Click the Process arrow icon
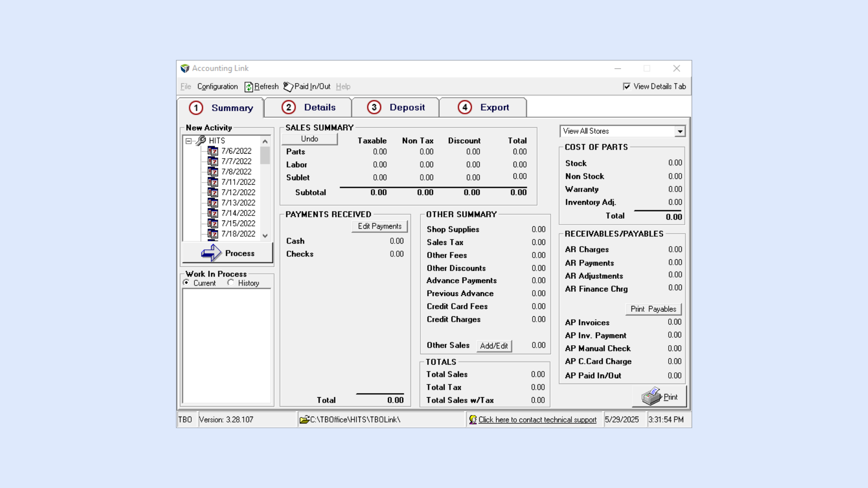Viewport: 868px width, 488px height. point(211,253)
